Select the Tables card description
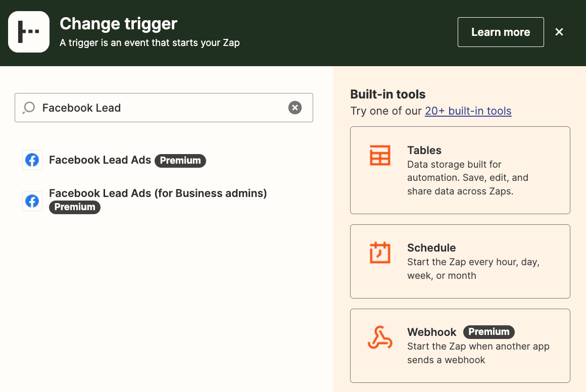Screen dimensions: 586x392 (x=467, y=178)
